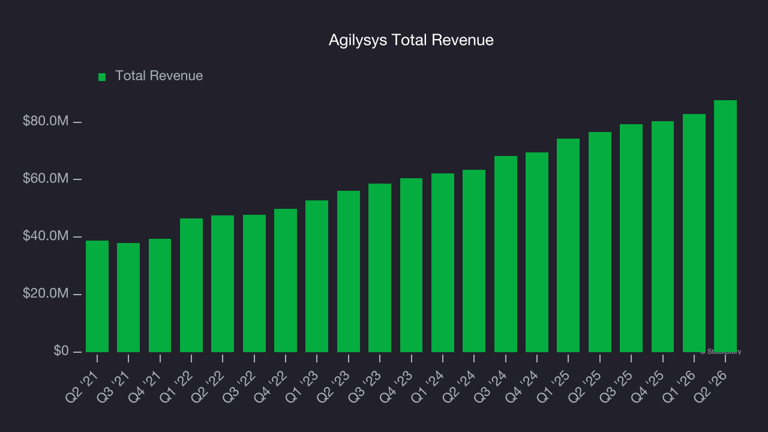Image resolution: width=768 pixels, height=432 pixels.
Task: Select the Q1 '26 x-axis label
Action: tap(678, 387)
